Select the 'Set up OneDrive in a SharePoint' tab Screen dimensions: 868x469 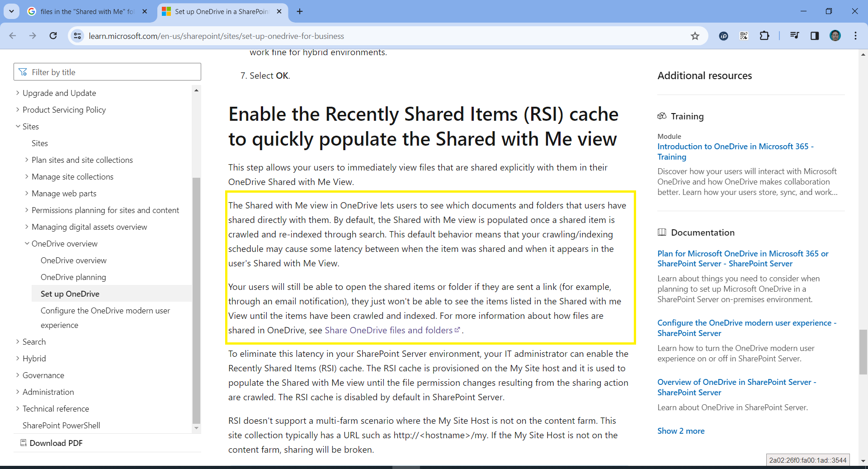[x=222, y=11]
